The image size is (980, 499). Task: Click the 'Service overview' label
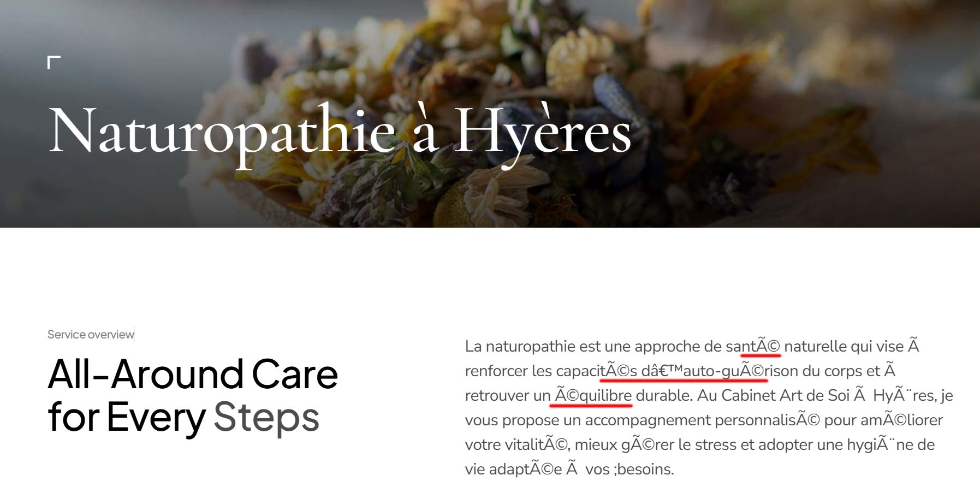pyautogui.click(x=91, y=334)
